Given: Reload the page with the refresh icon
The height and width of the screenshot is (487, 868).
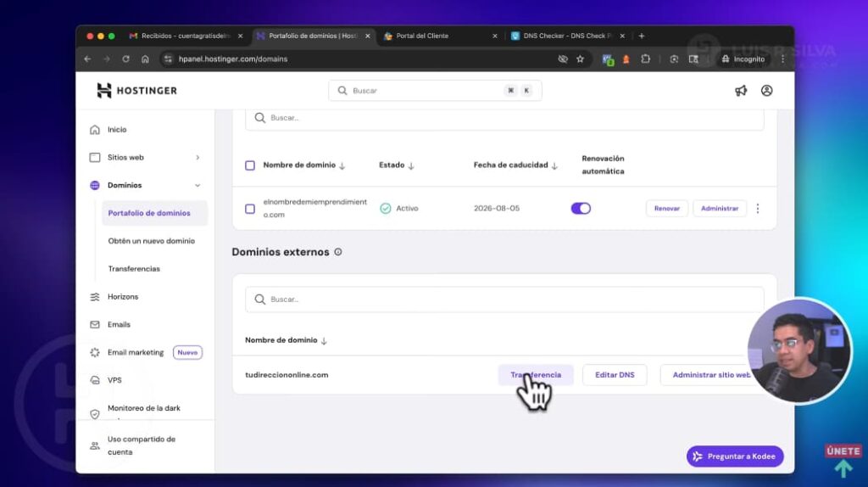Looking at the screenshot, I should 125,59.
